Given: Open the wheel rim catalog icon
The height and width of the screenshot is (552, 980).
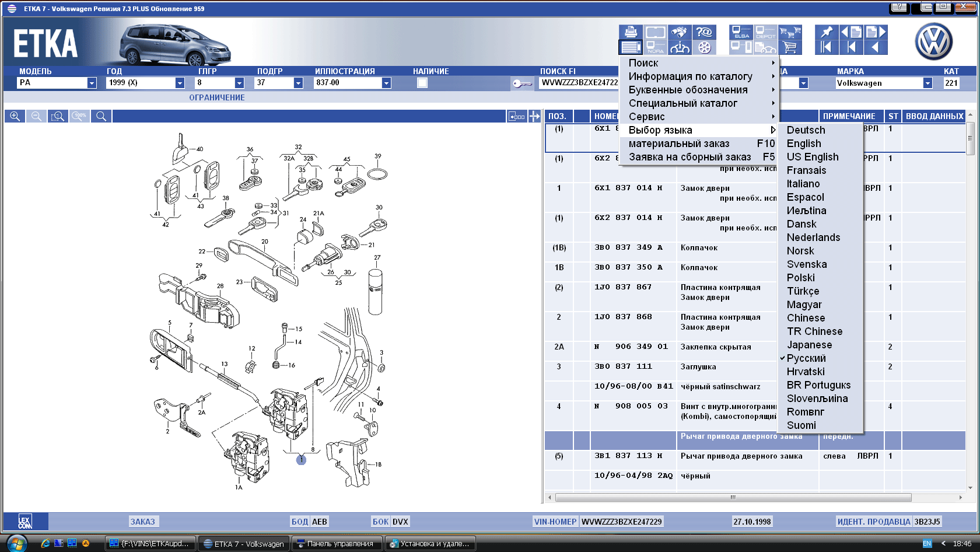Looking at the screenshot, I should (x=705, y=47).
